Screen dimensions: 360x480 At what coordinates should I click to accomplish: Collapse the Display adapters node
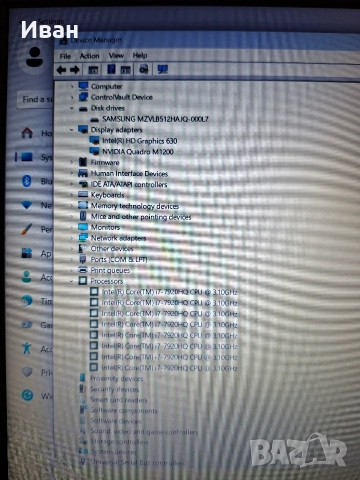pos(72,129)
